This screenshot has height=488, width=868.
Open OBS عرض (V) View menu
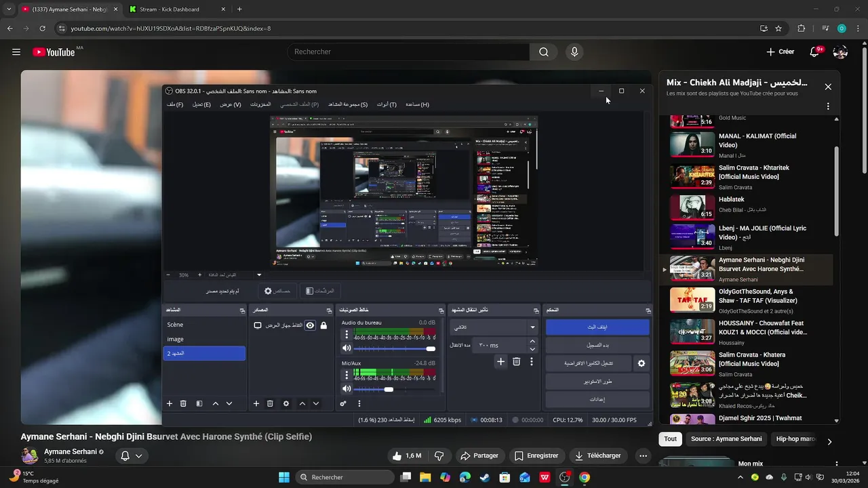click(231, 104)
